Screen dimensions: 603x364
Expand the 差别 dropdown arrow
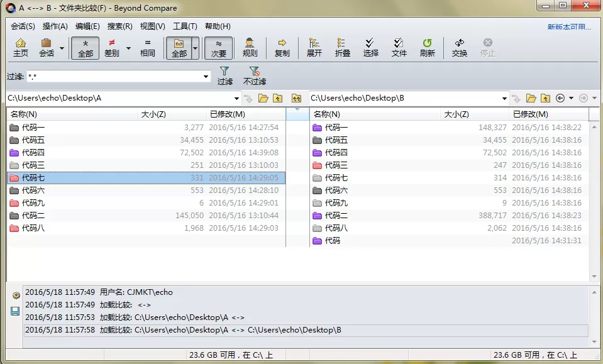[128, 48]
